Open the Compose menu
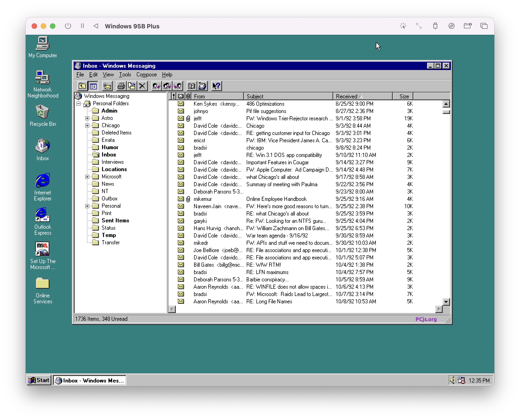The height and width of the screenshot is (420, 520). (146, 75)
